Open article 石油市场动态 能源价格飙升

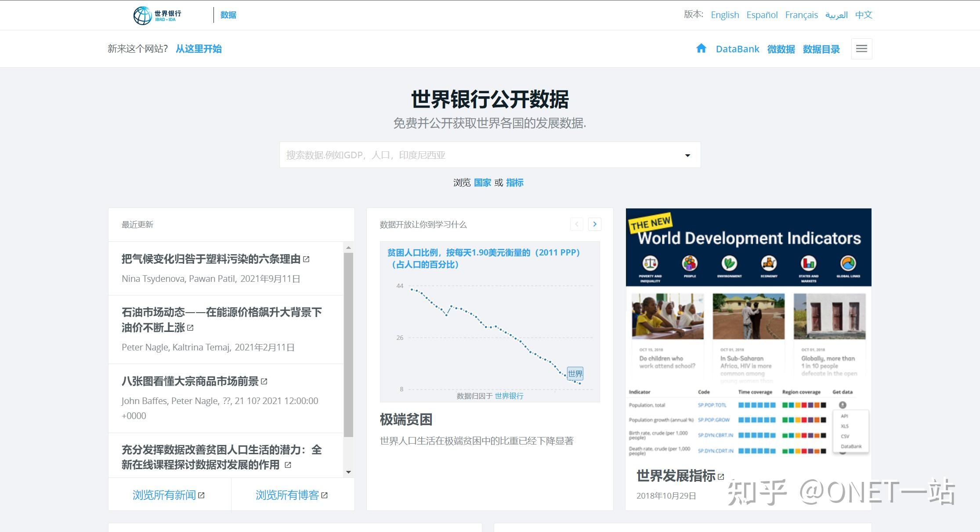click(x=221, y=320)
